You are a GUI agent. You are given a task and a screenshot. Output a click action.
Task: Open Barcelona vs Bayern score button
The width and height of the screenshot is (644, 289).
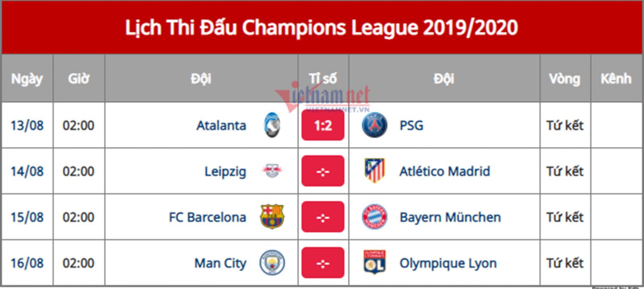point(323,217)
